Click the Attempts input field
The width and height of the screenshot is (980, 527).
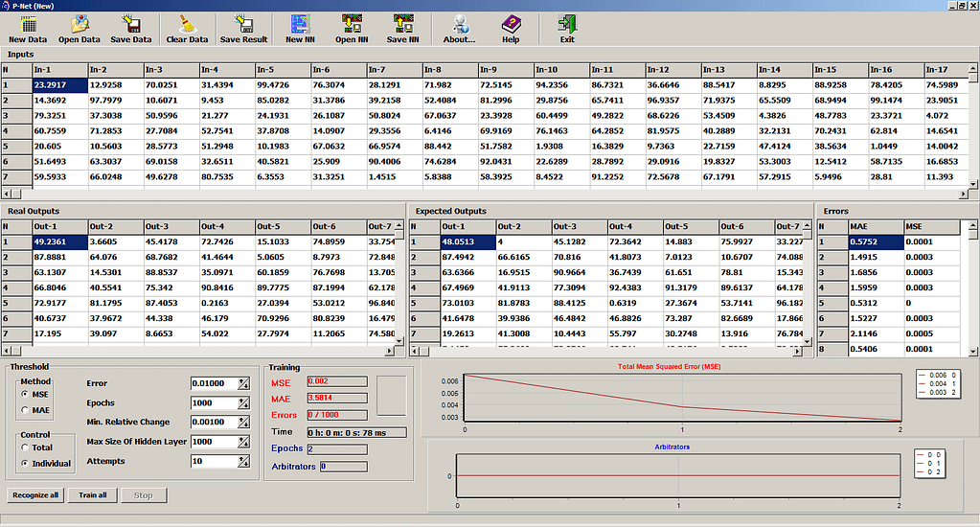click(214, 461)
